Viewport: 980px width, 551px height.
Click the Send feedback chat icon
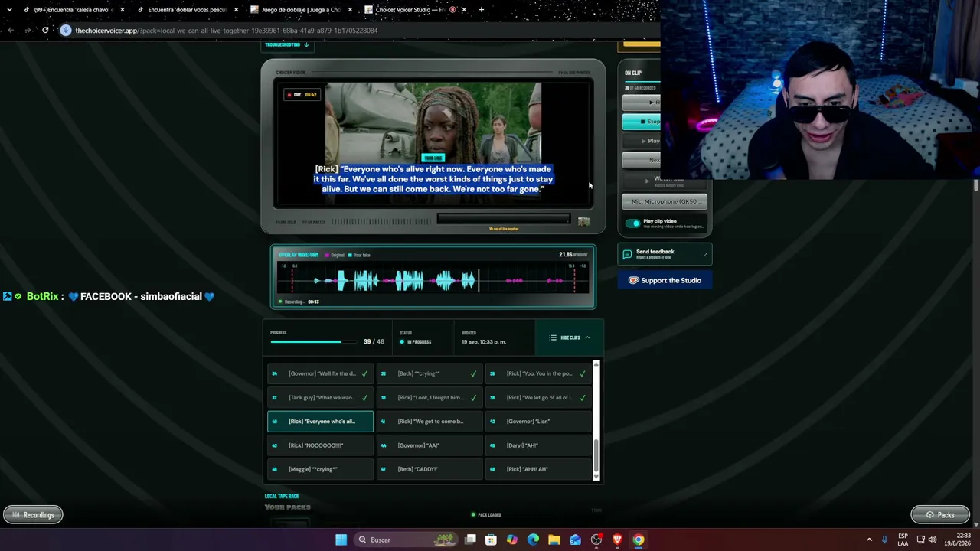[x=627, y=253]
